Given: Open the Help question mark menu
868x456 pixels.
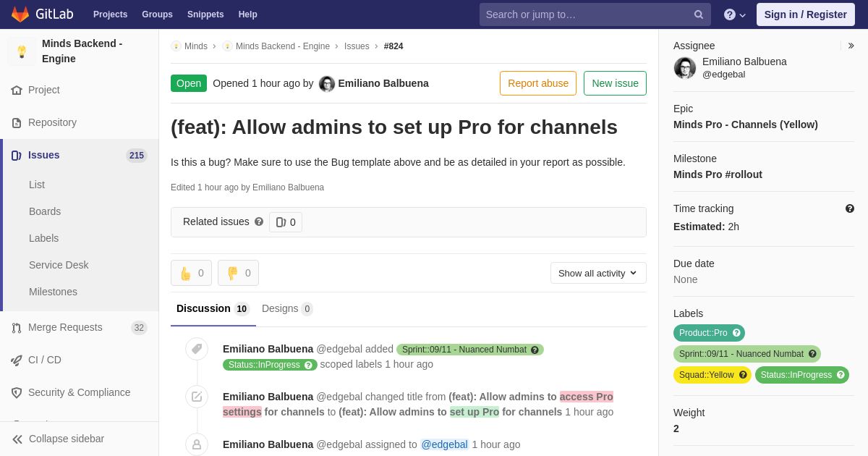Looking at the screenshot, I should pyautogui.click(x=734, y=14).
